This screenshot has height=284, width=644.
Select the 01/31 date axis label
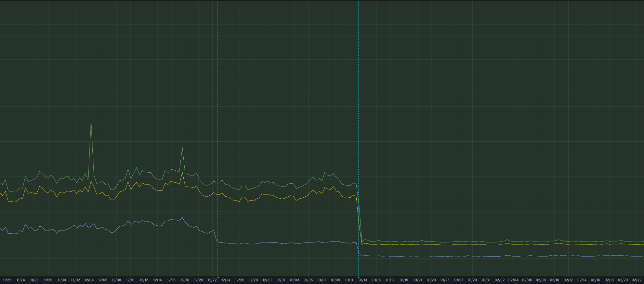[486, 280]
